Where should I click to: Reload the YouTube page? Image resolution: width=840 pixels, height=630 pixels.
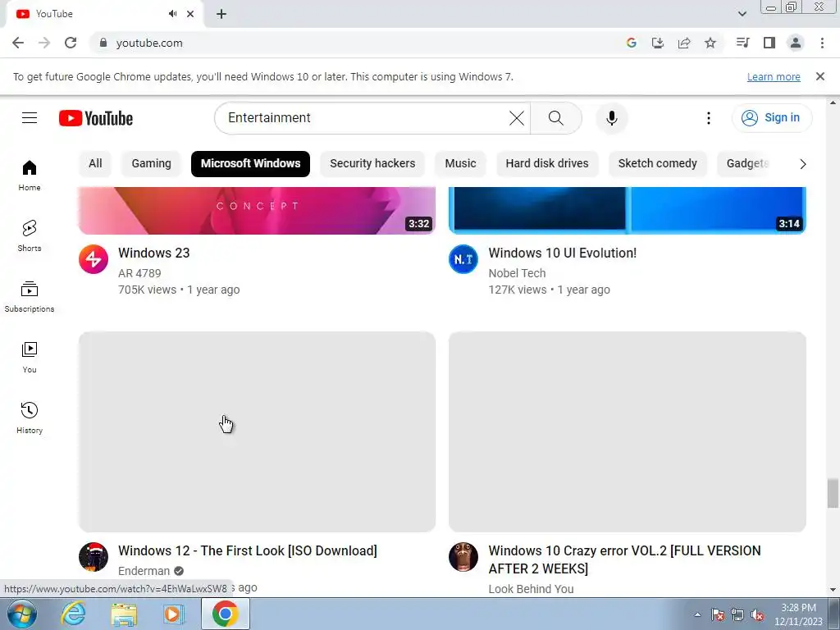coord(71,43)
